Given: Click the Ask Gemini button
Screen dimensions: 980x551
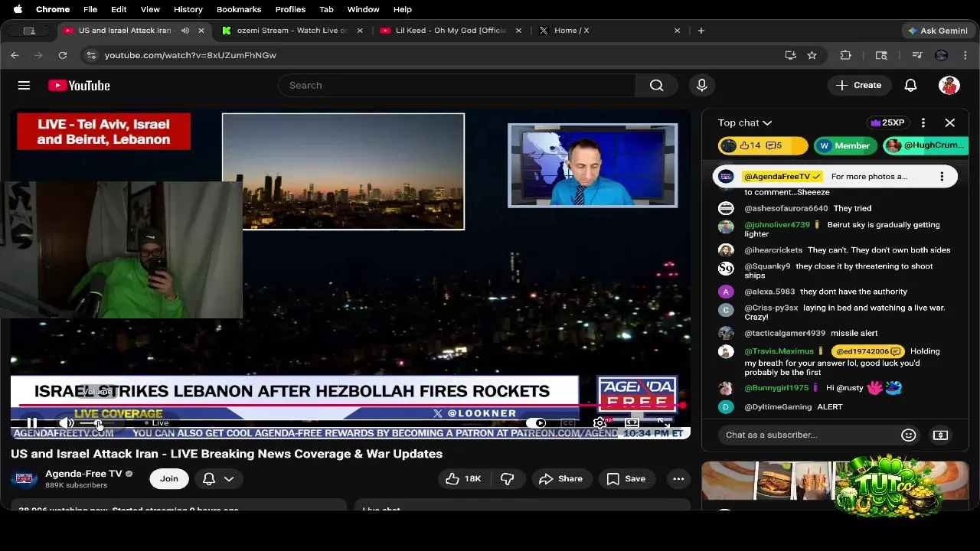Looking at the screenshot, I should [x=937, y=31].
